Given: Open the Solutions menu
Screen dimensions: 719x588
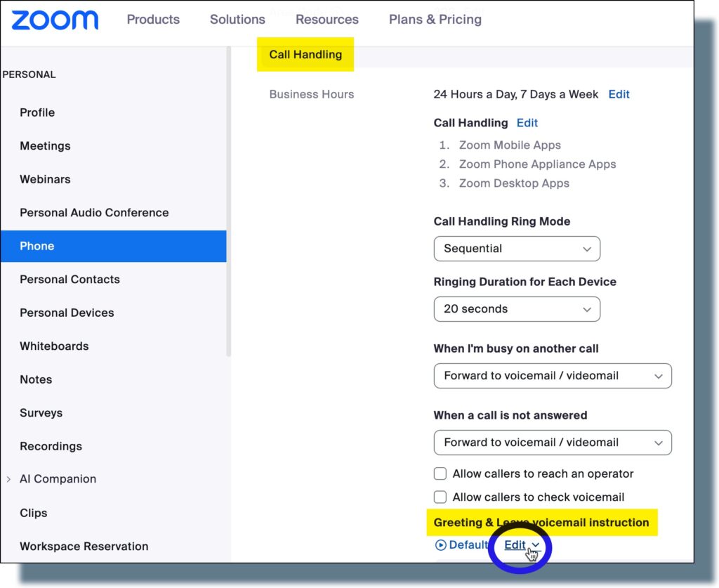Looking at the screenshot, I should click(237, 20).
